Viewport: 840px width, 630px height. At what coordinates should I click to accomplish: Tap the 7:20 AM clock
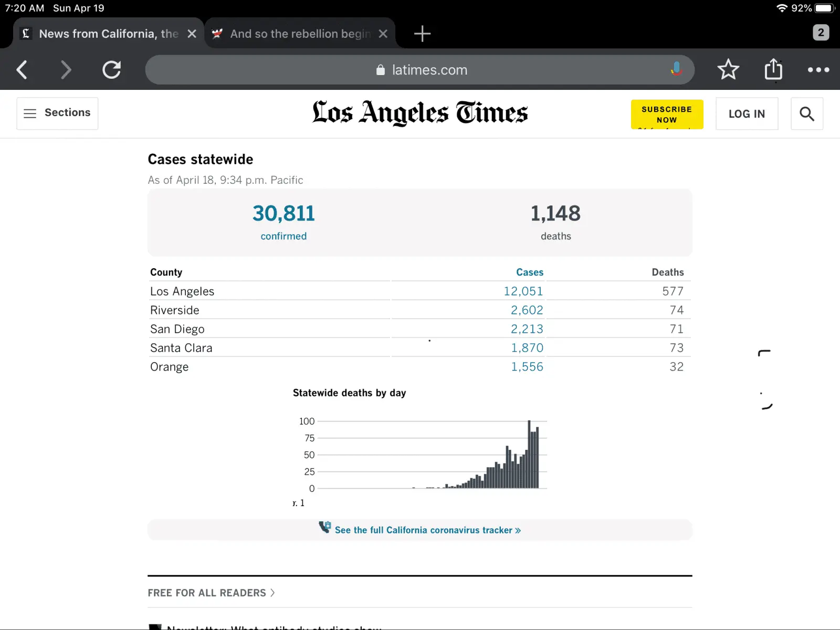pyautogui.click(x=25, y=8)
